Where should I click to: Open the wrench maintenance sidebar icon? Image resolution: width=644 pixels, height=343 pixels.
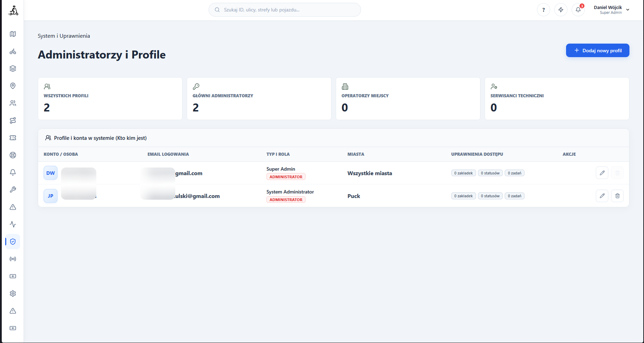(x=13, y=190)
